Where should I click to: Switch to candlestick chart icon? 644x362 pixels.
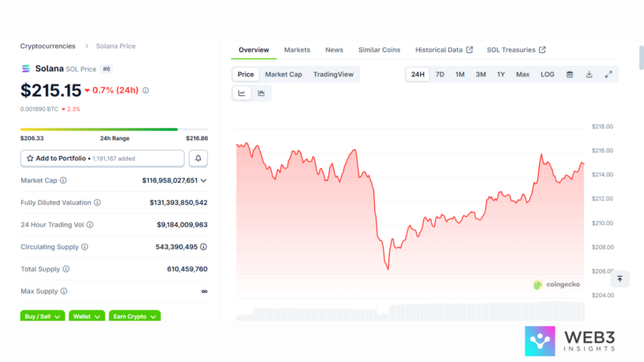tap(261, 93)
